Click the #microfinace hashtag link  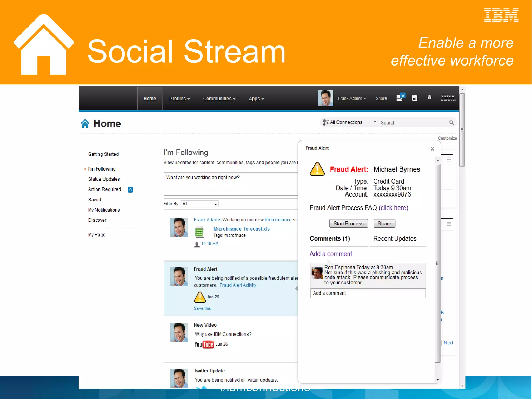click(x=278, y=220)
